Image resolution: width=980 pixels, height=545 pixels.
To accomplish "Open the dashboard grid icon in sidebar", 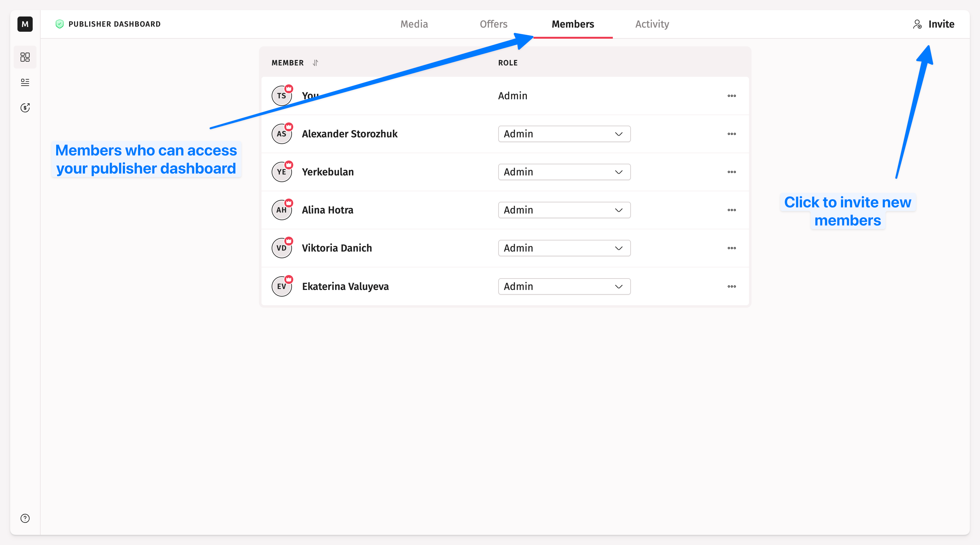I will coord(25,57).
